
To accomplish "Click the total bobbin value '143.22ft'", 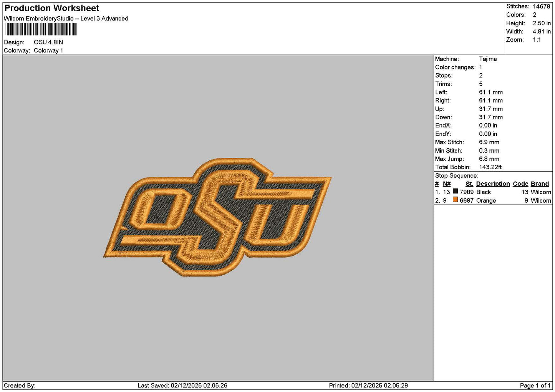I will [x=490, y=167].
